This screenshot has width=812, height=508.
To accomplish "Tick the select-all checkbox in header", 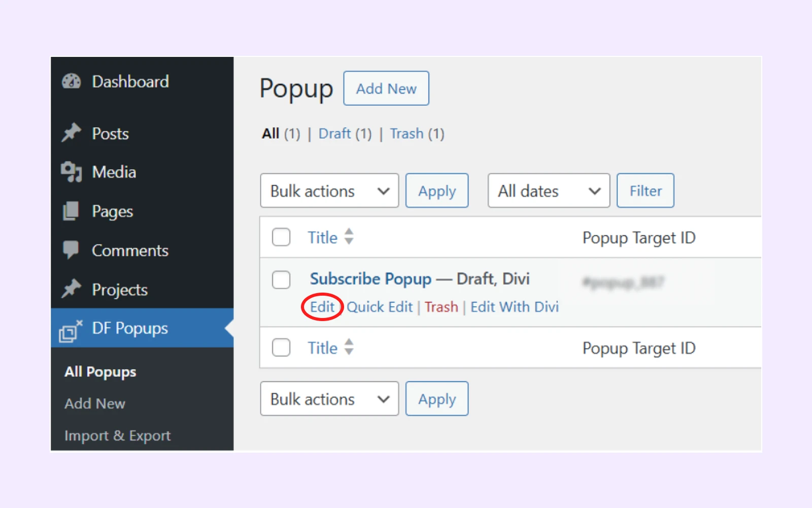I will pyautogui.click(x=281, y=237).
